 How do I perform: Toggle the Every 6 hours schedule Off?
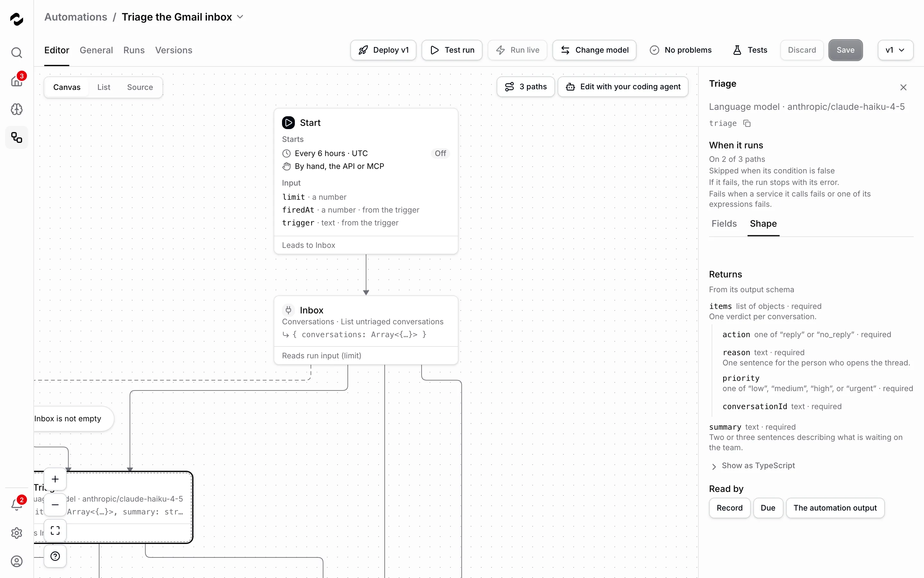[x=440, y=153]
